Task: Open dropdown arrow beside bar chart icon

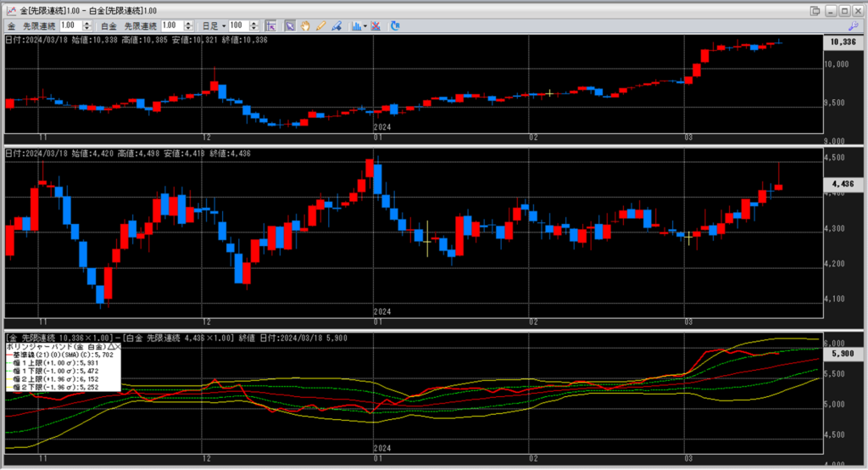Action: click(364, 26)
